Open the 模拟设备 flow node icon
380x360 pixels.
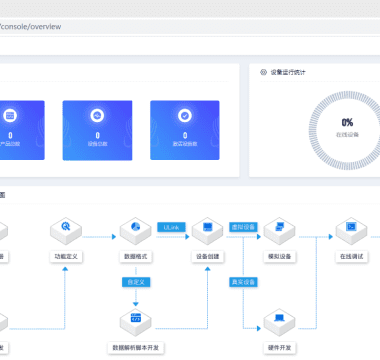[279, 231]
